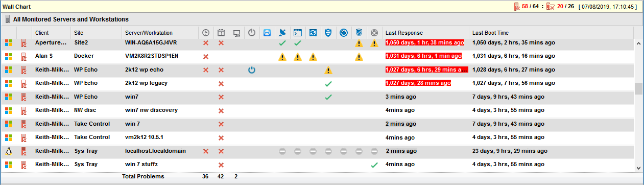The width and height of the screenshot is (644, 185).
Task: Click the red failed server icon for VM2K8R2STDSP1EN
Action: 23,56
